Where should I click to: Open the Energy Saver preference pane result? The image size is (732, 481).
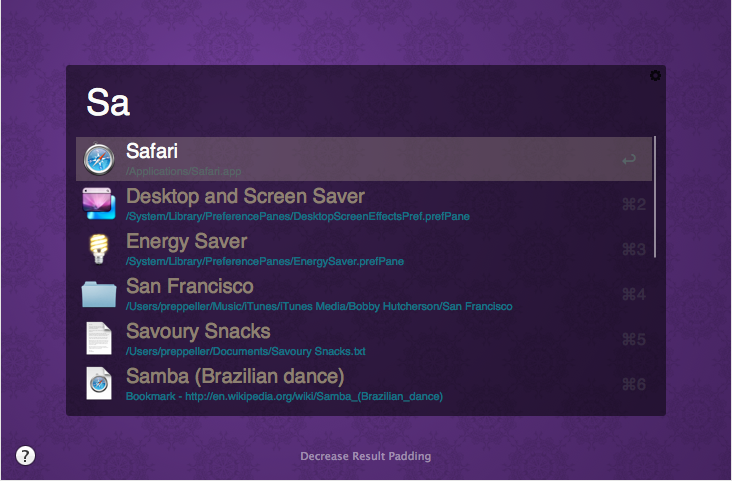(x=186, y=242)
